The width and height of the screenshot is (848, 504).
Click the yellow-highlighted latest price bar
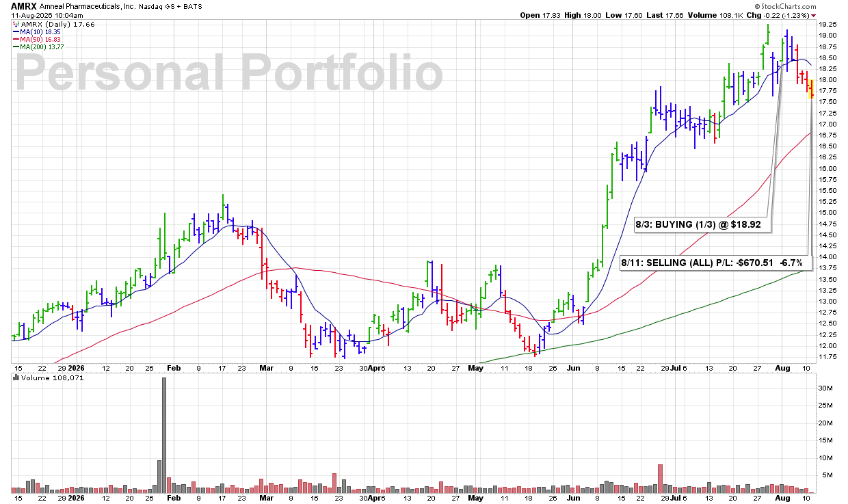pos(811,89)
